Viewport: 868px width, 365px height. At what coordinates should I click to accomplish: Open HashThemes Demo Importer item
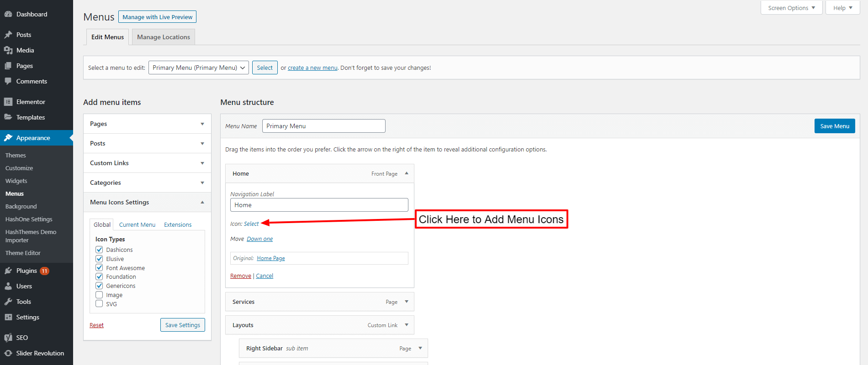pyautogui.click(x=31, y=236)
